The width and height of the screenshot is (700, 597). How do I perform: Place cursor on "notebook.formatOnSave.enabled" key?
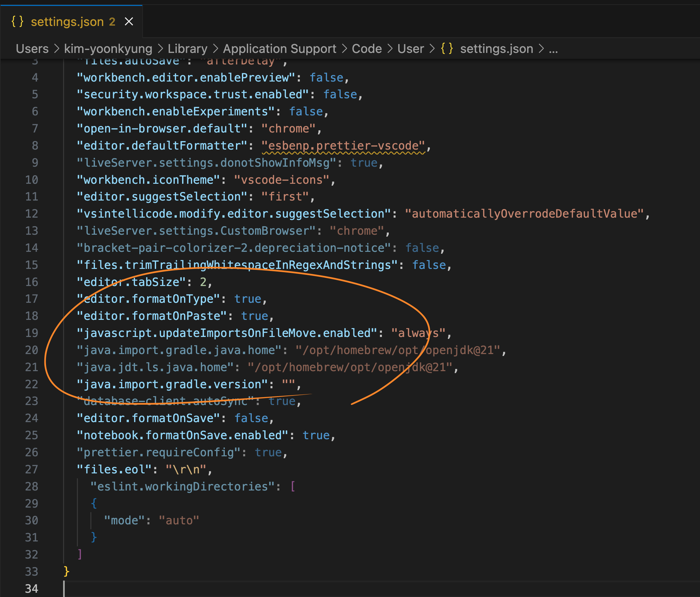pyautogui.click(x=183, y=436)
